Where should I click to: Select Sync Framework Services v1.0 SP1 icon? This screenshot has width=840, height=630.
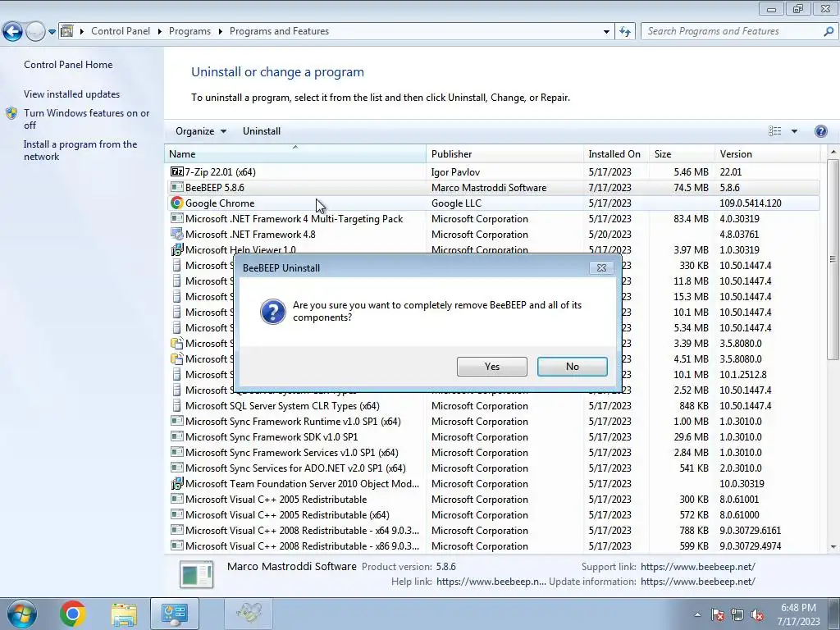(x=176, y=452)
